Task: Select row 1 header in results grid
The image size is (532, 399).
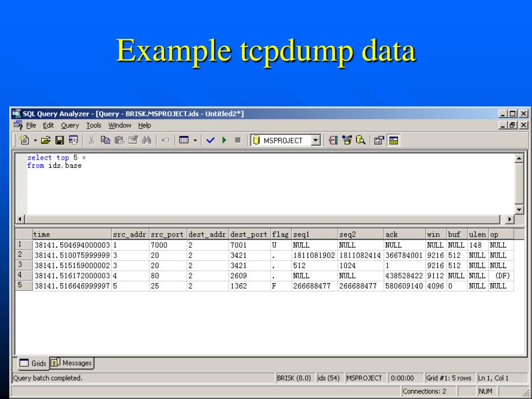Action: point(24,245)
